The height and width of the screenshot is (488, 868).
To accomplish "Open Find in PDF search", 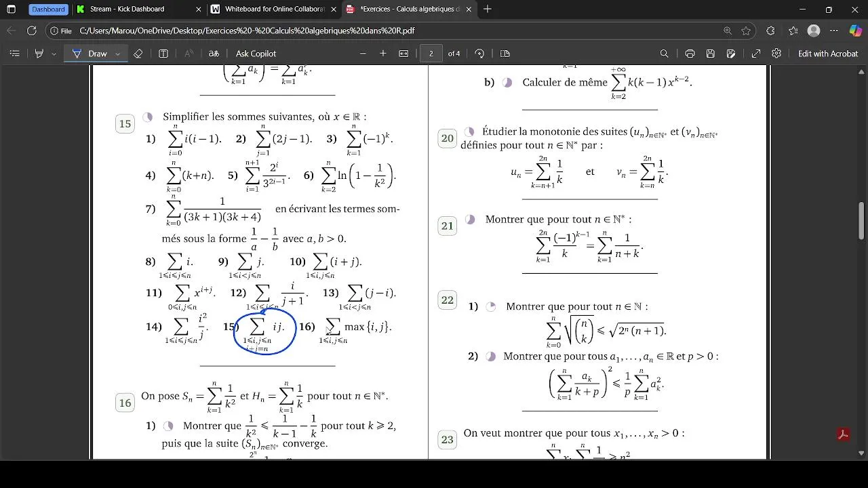I will click(665, 54).
